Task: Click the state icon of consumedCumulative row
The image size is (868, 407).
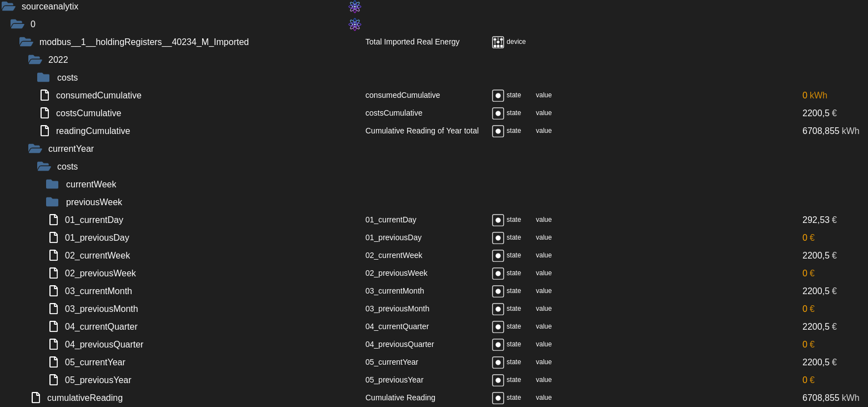Action: (x=498, y=96)
